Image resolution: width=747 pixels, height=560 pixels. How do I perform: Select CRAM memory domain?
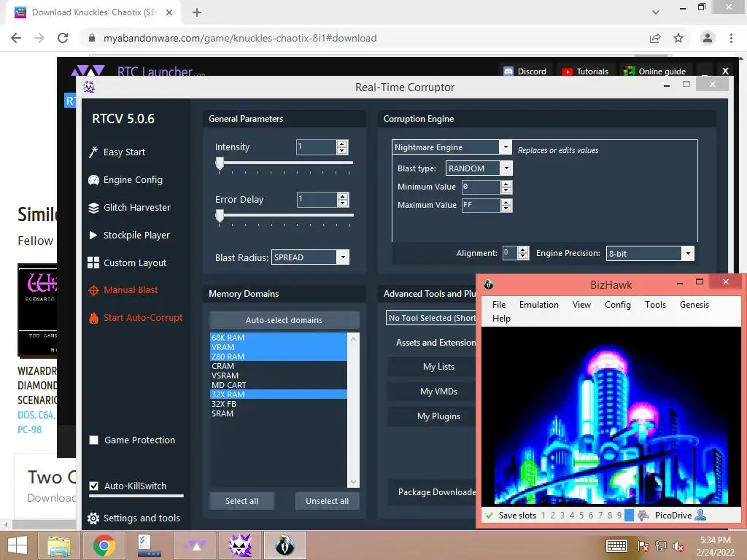click(x=279, y=366)
